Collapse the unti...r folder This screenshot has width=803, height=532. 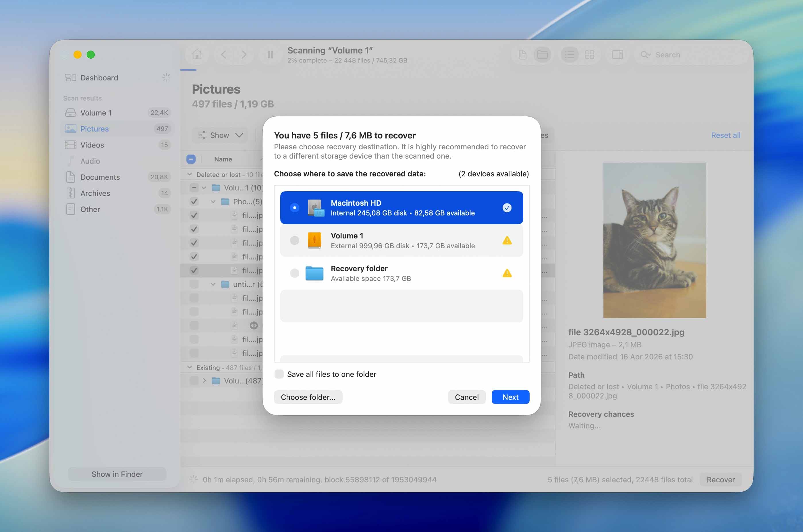point(213,284)
